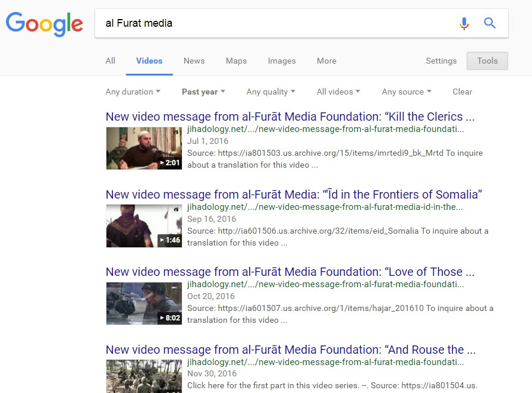Open the 'Īd in the Frontiers of Somalia' result

pos(294,194)
